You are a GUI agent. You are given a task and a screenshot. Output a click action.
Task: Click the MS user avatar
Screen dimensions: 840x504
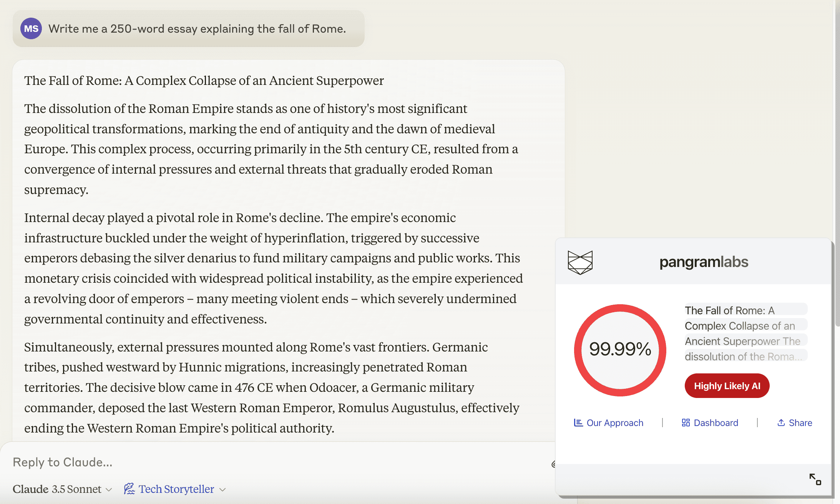[31, 29]
